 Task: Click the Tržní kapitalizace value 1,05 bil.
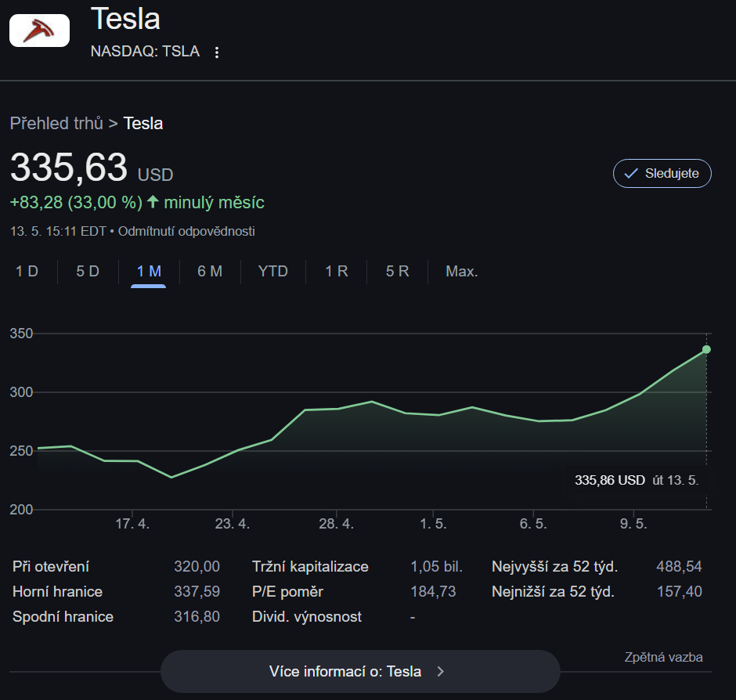(x=437, y=567)
